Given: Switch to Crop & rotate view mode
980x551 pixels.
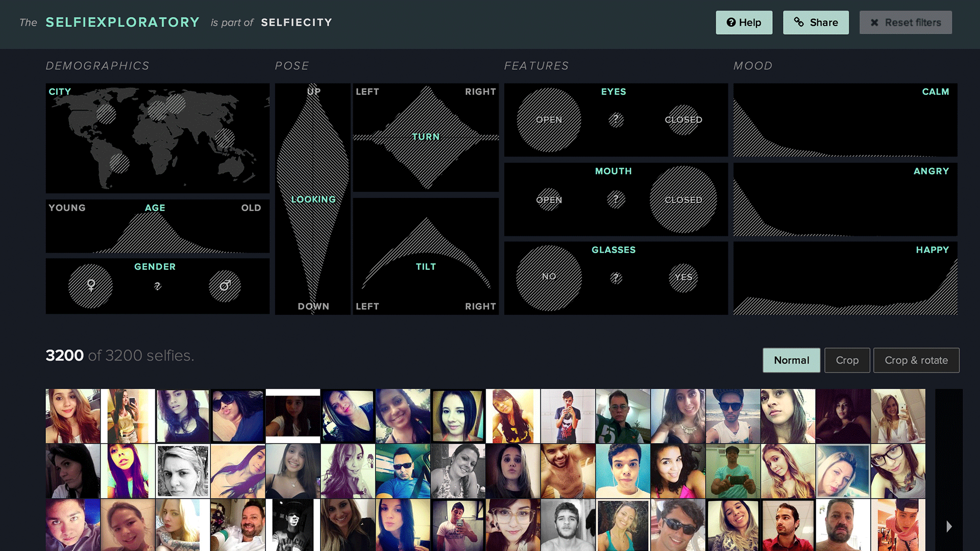Looking at the screenshot, I should (916, 360).
